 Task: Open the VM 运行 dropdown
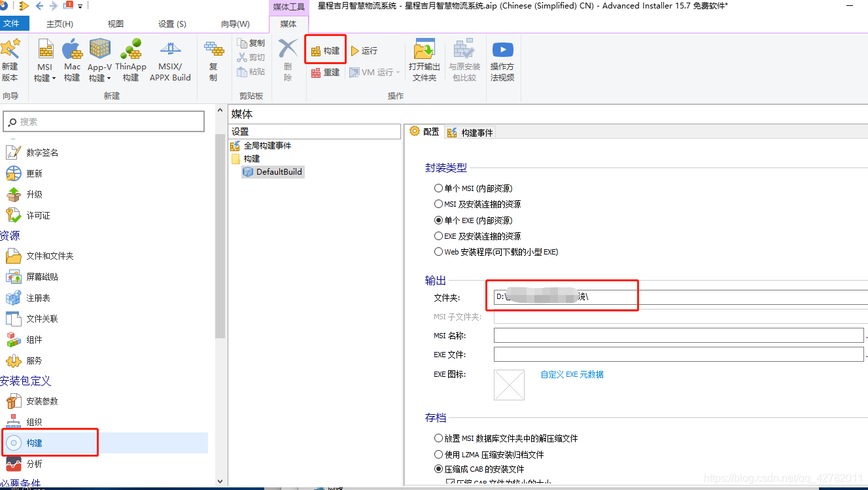pyautogui.click(x=398, y=72)
